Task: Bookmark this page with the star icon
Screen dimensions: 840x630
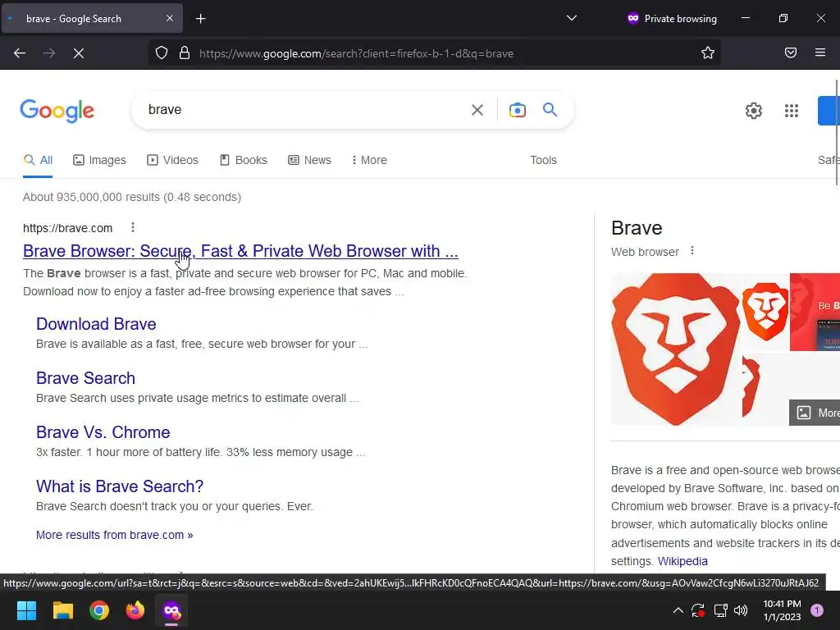Action: [x=708, y=53]
